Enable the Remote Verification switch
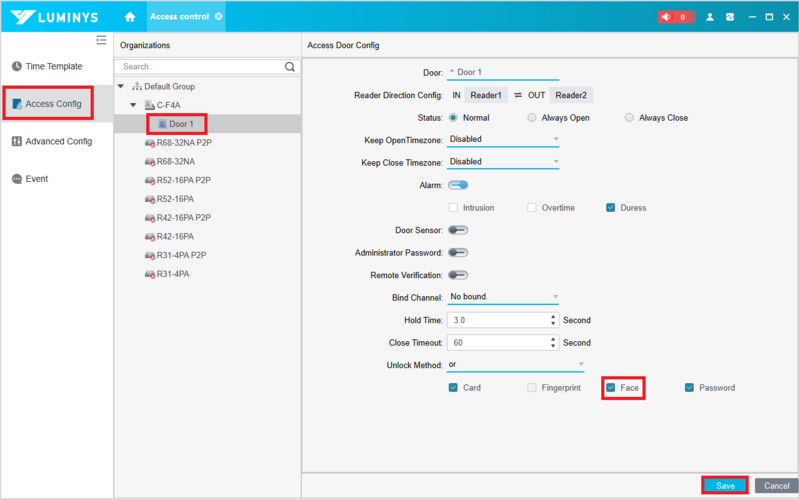 pyautogui.click(x=458, y=275)
